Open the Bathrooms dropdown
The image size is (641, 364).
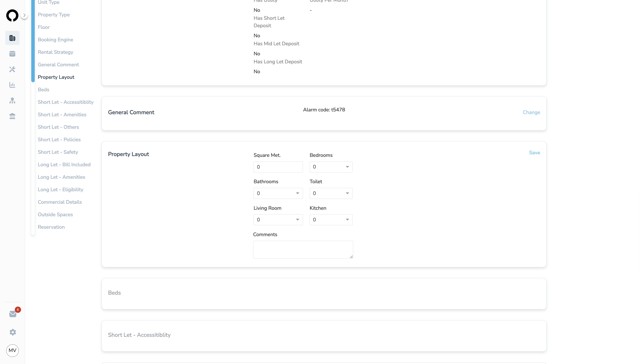[x=278, y=193]
